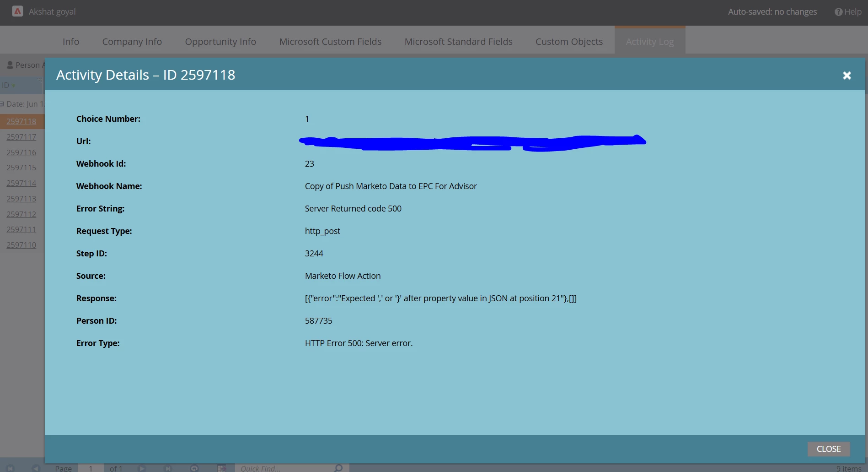Click the CLOSE button
The image size is (868, 472).
(x=829, y=449)
